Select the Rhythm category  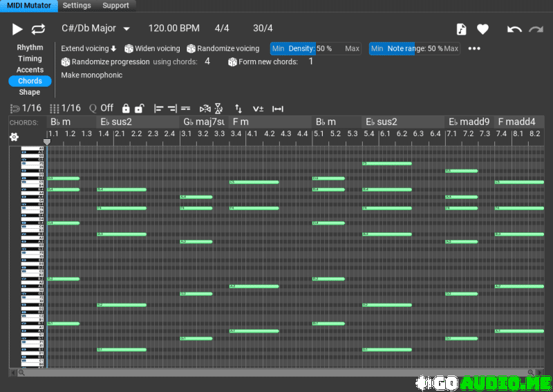click(30, 47)
